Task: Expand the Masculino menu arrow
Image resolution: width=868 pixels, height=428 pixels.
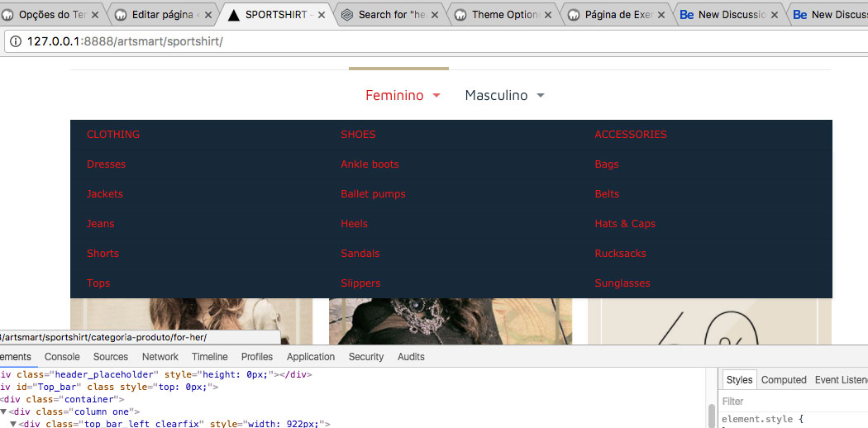Action: click(x=541, y=96)
